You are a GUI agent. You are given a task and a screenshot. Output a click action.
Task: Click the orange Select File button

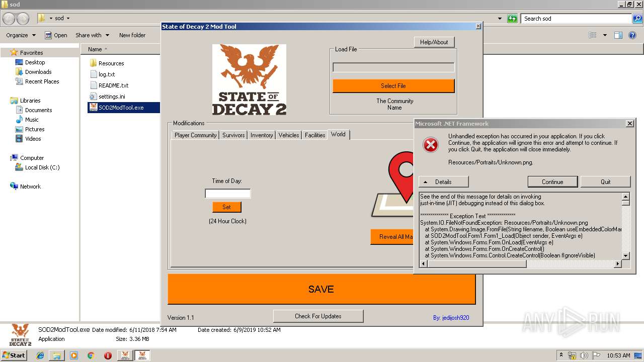pos(393,86)
